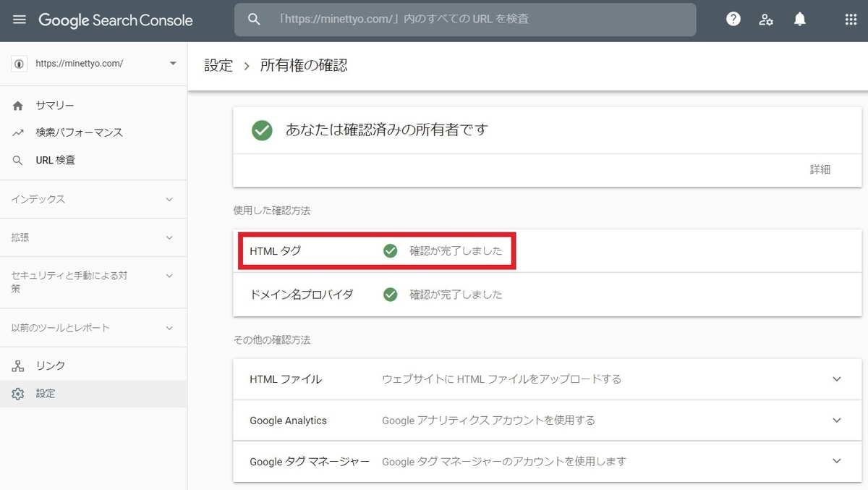The width and height of the screenshot is (868, 490).
Task: Click 所有権の確認 breadcrumb title
Action: click(304, 65)
